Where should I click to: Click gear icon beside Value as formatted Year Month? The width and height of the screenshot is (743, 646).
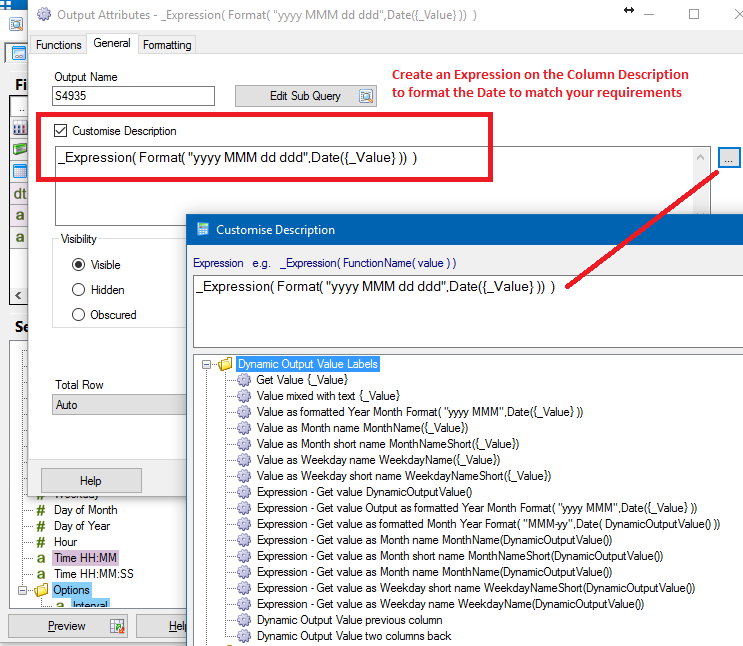pyautogui.click(x=244, y=412)
